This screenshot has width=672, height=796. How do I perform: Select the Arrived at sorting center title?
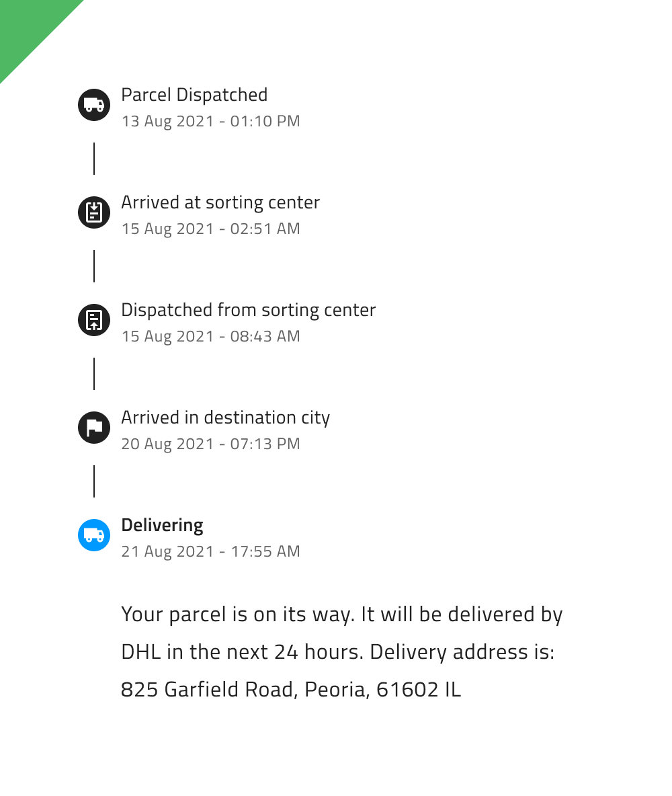point(220,203)
